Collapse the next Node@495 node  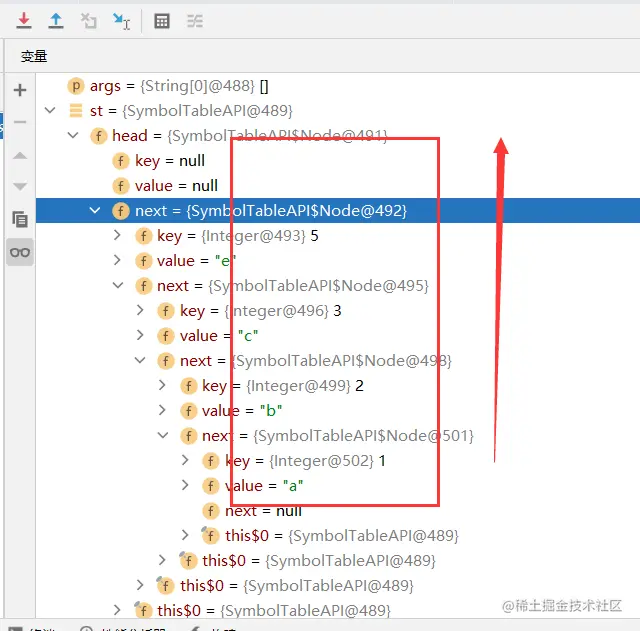pyautogui.click(x=118, y=285)
